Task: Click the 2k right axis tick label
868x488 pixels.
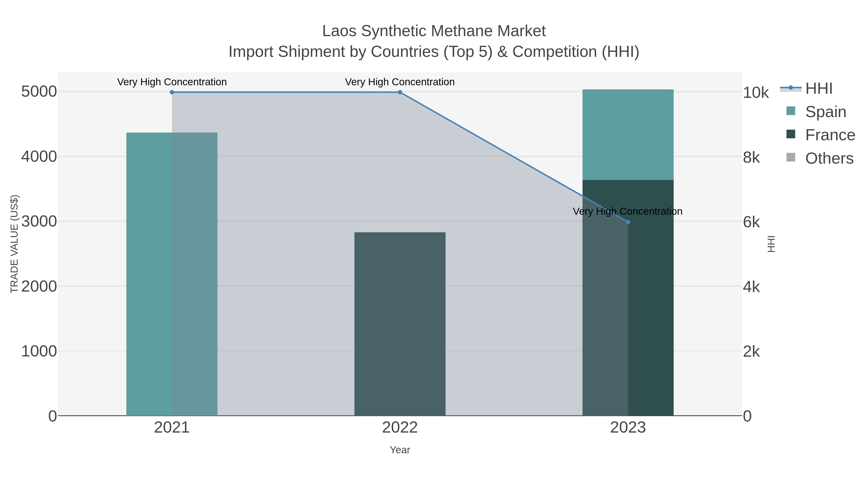Action: point(751,352)
